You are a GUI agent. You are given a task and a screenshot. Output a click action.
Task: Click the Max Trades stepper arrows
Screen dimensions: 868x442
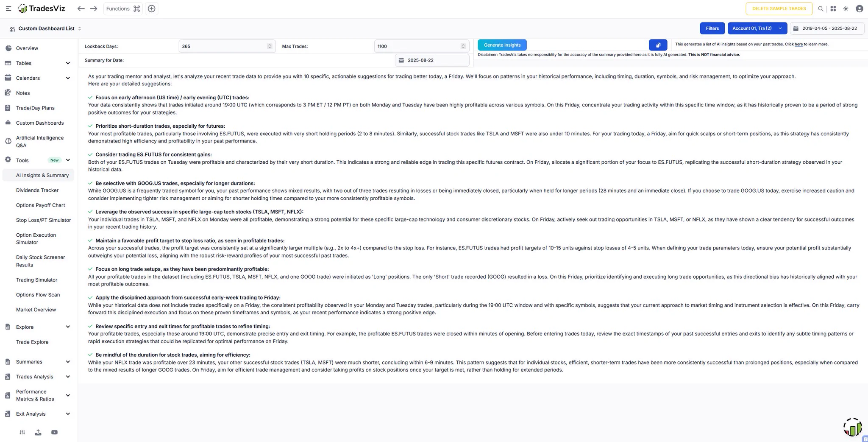point(463,46)
